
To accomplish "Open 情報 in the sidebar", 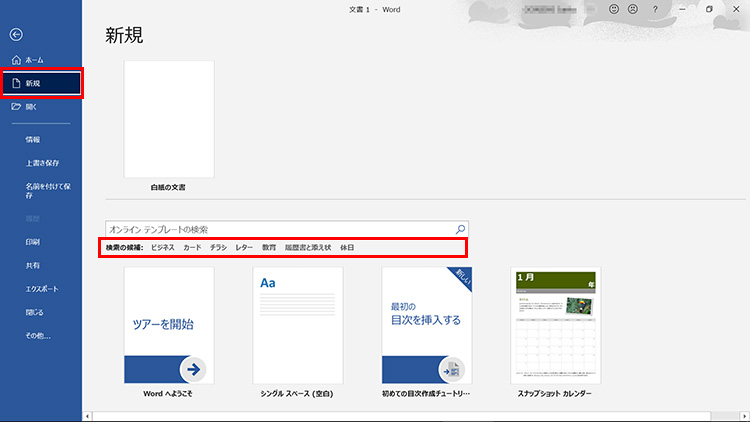I will pyautogui.click(x=33, y=140).
